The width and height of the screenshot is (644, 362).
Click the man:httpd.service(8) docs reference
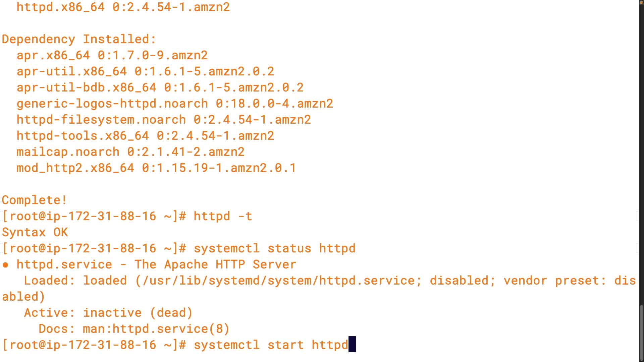(x=156, y=329)
